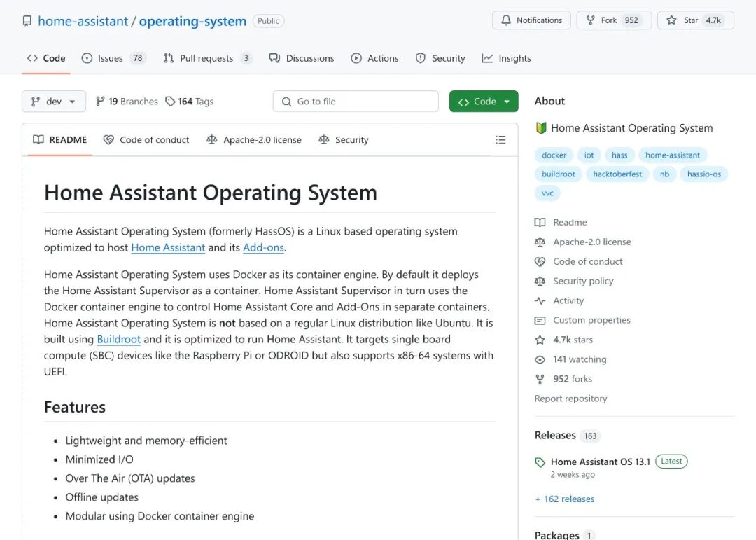Viewport: 756px width, 540px height.
Task: View the 164 Tags link
Action: click(189, 102)
